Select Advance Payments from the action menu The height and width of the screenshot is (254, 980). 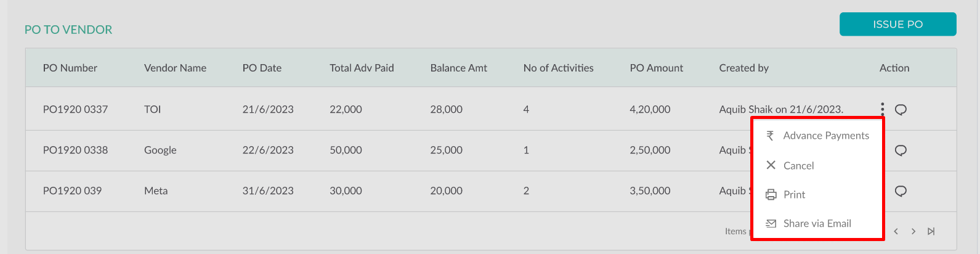pyautogui.click(x=826, y=136)
